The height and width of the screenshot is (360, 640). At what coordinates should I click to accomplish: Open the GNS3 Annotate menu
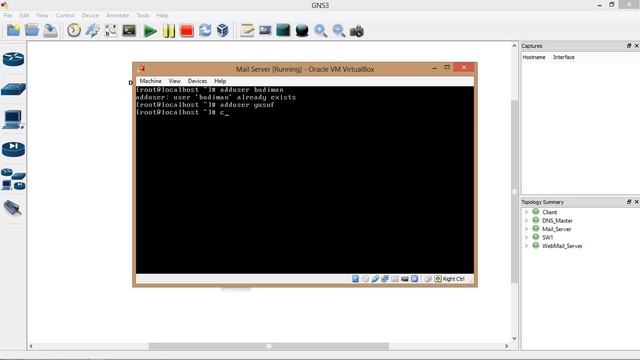(x=118, y=15)
